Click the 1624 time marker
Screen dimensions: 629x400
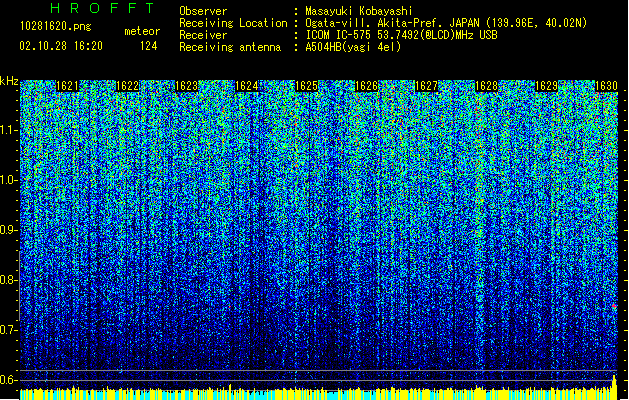[247, 86]
